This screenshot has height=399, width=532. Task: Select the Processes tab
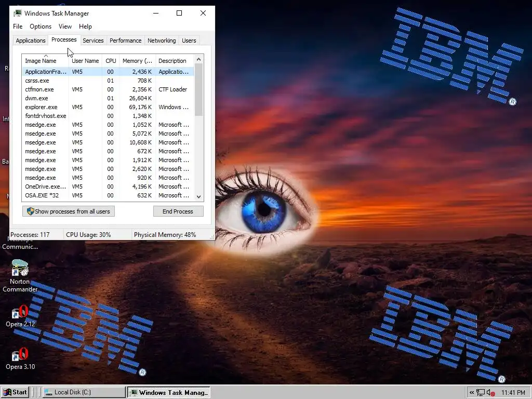pyautogui.click(x=64, y=39)
